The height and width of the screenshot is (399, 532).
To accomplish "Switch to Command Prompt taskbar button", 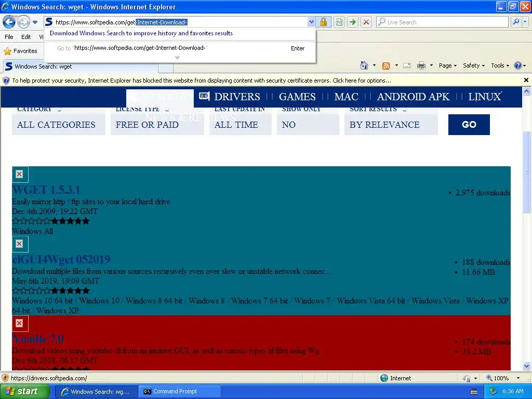I will click(179, 392).
